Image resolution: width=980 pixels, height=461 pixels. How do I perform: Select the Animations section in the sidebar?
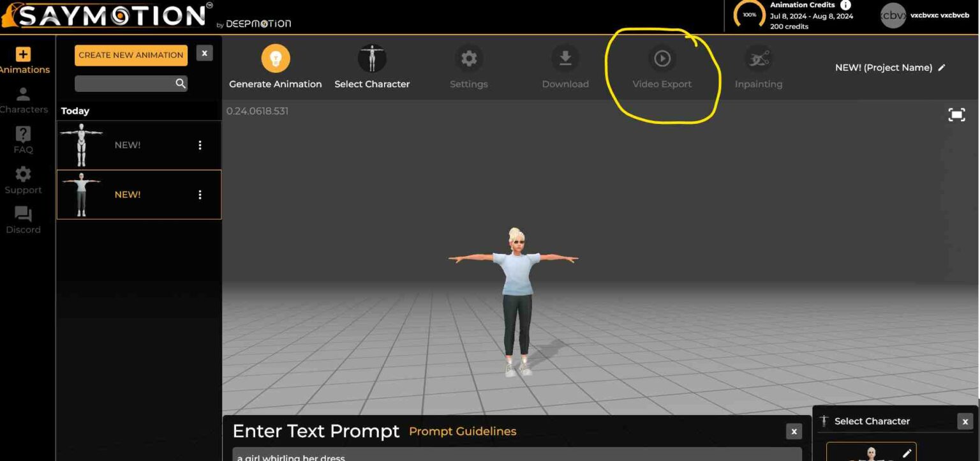tap(23, 54)
